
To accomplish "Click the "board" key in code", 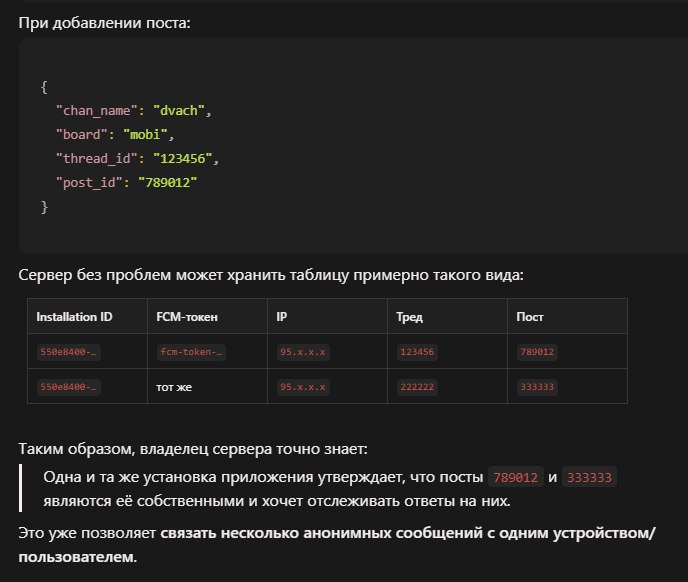I will (82, 134).
